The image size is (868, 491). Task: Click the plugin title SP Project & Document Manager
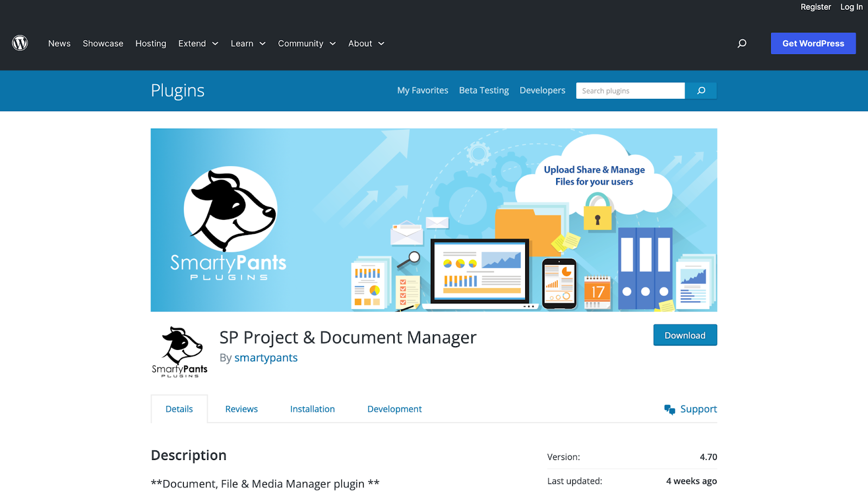coord(348,337)
